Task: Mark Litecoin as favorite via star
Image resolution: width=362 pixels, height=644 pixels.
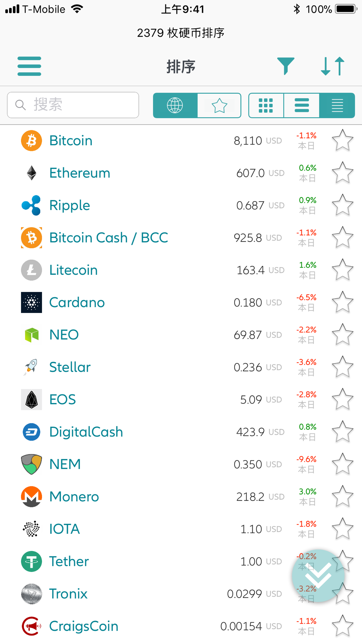Action: click(x=342, y=270)
